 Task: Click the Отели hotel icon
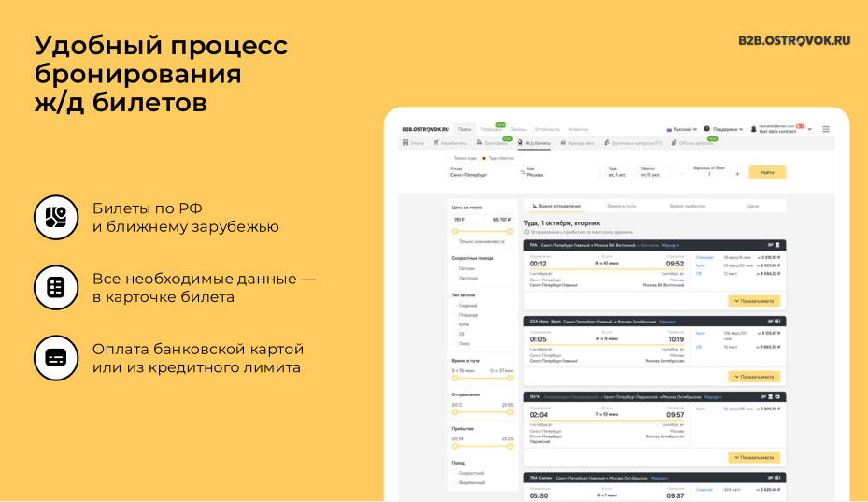pos(406,143)
